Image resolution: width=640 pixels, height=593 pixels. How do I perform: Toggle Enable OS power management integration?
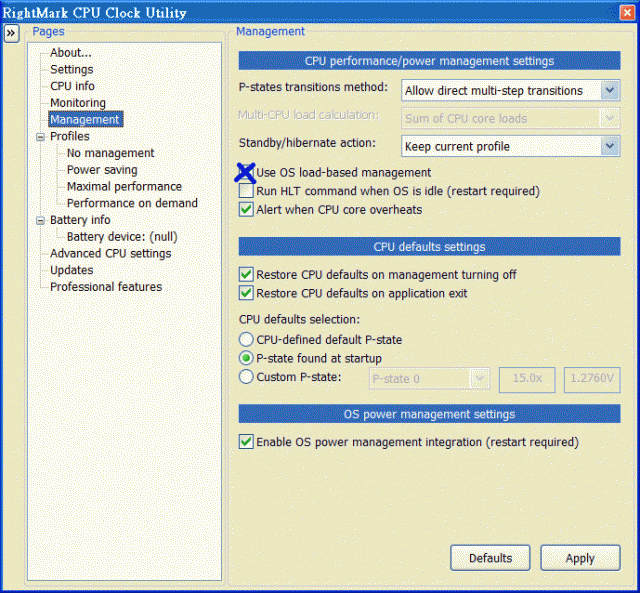pyautogui.click(x=246, y=442)
